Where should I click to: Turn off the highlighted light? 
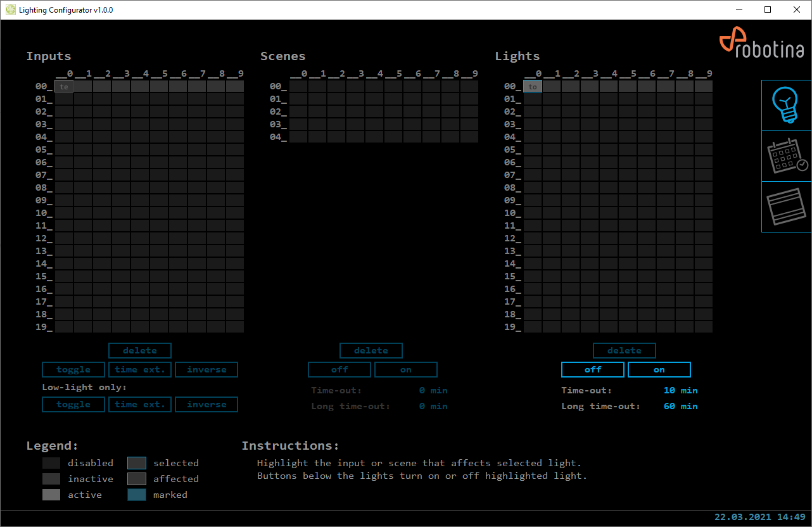pos(592,370)
